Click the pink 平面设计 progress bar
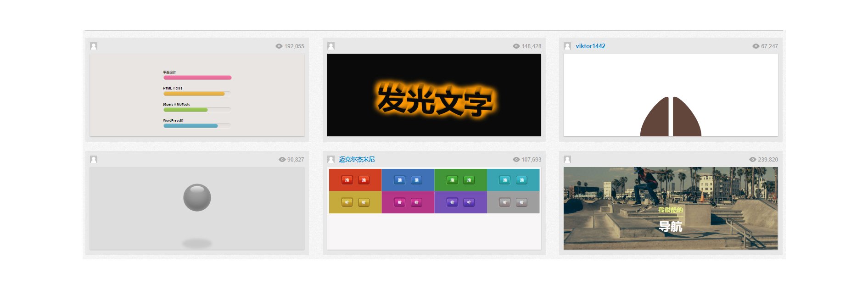Screen dimensions: 868x290 197,78
